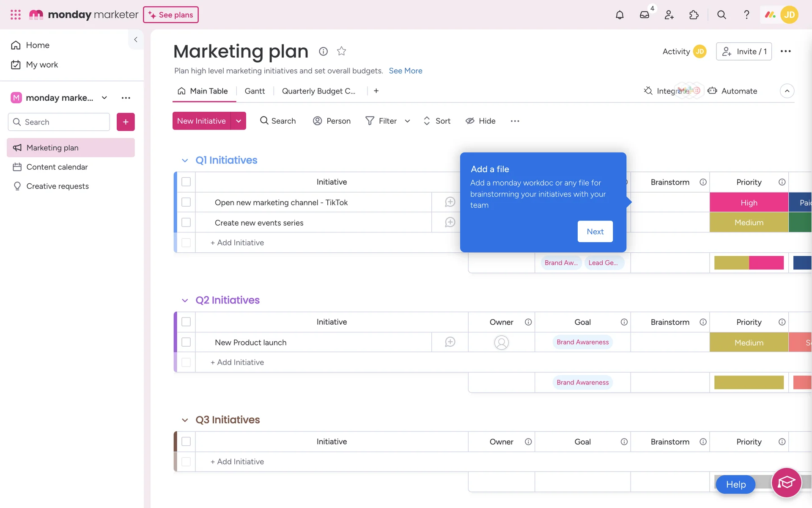The width and height of the screenshot is (812, 508).
Task: Click the invite members icon in top bar
Action: point(669,15)
